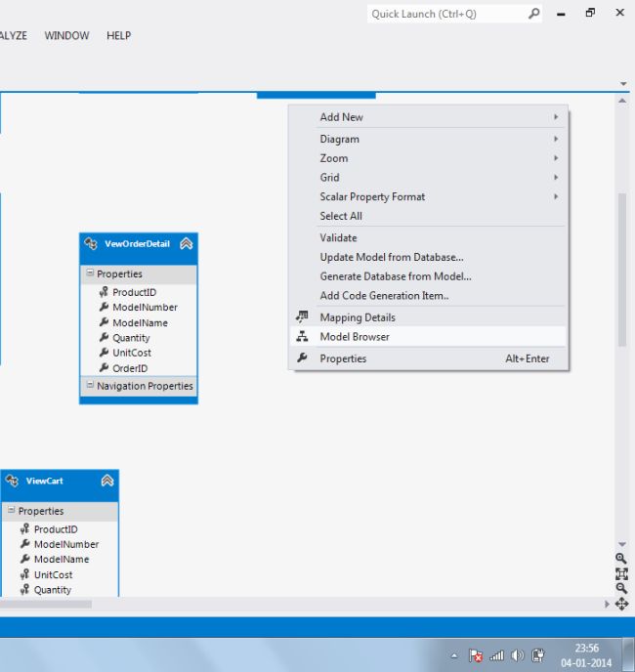Collapse the Properties section of VewOrderDetail
Screen dimensions: 635x672
coord(90,273)
